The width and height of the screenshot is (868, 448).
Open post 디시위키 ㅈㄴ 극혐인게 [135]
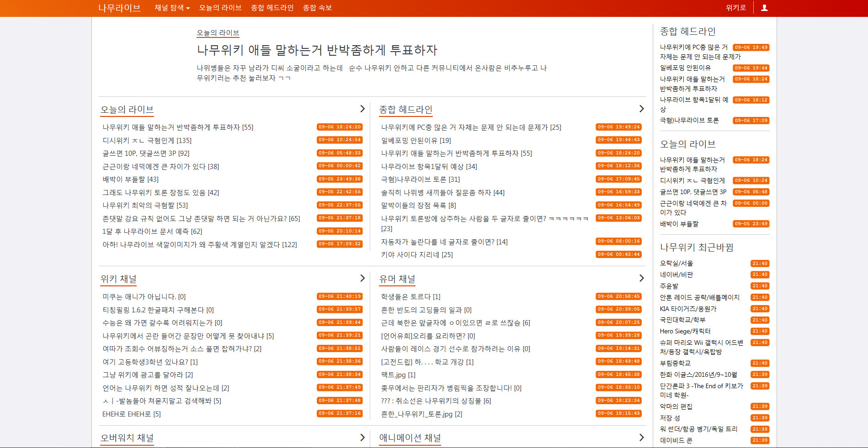tap(147, 141)
